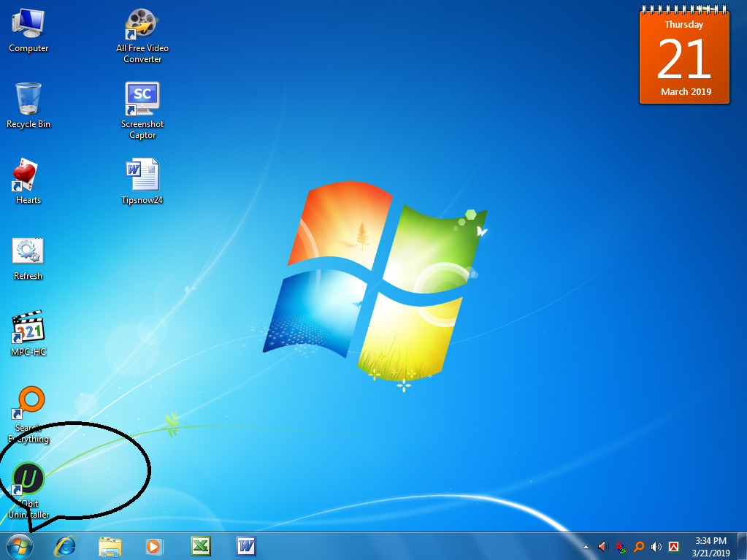Launch MPC-HC media player shortcut
This screenshot has width=747, height=560.
click(28, 334)
